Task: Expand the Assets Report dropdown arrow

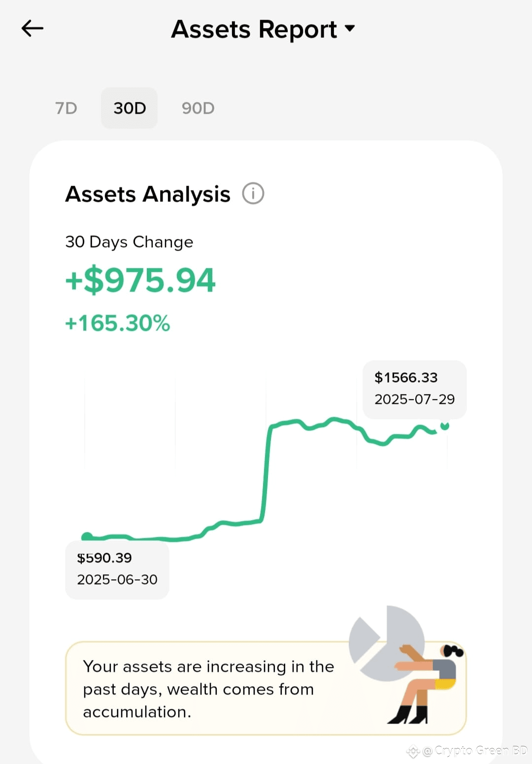Action: [x=350, y=28]
